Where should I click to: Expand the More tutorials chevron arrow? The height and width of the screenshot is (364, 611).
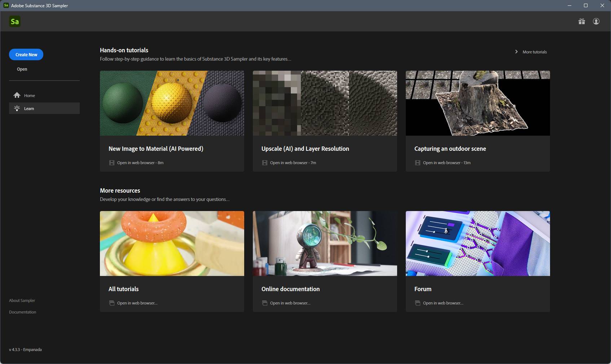[517, 52]
